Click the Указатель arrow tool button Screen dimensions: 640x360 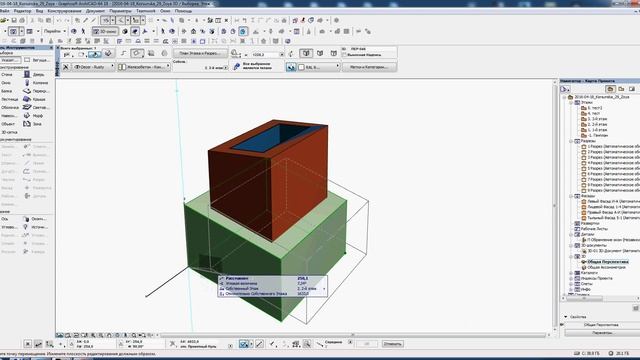click(10, 60)
